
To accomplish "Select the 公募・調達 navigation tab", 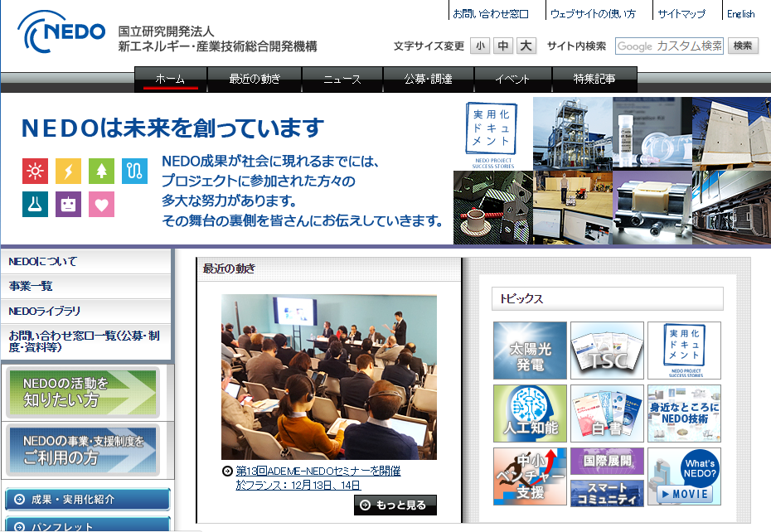I will tap(429, 80).
